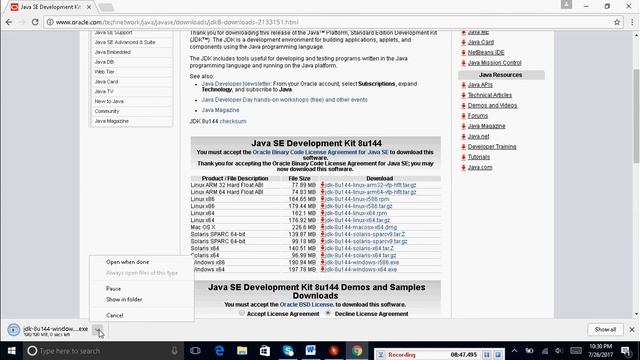The image size is (640, 360).
Task: Select Open when done in download menu
Action: point(127,262)
